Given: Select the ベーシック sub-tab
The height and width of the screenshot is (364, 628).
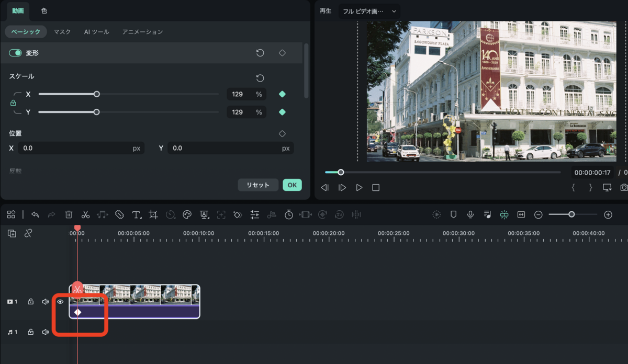Looking at the screenshot, I should point(26,32).
